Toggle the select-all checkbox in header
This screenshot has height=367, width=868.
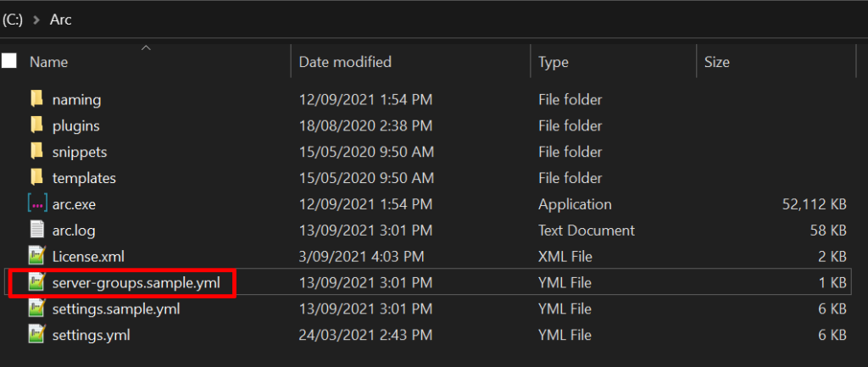click(x=9, y=61)
